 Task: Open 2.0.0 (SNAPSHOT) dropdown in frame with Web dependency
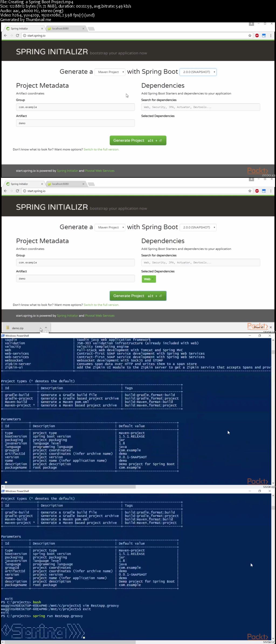(x=198, y=227)
